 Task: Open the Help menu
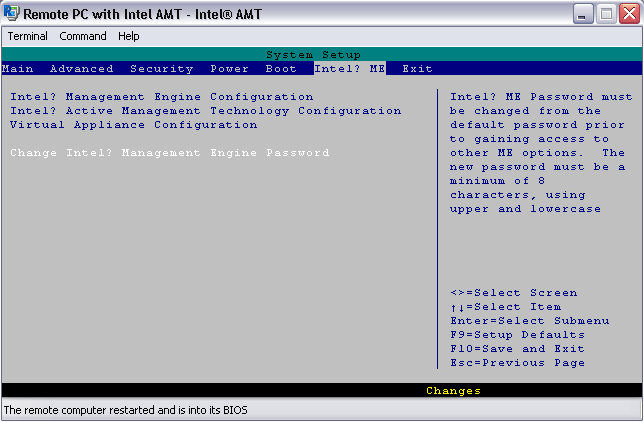click(129, 36)
